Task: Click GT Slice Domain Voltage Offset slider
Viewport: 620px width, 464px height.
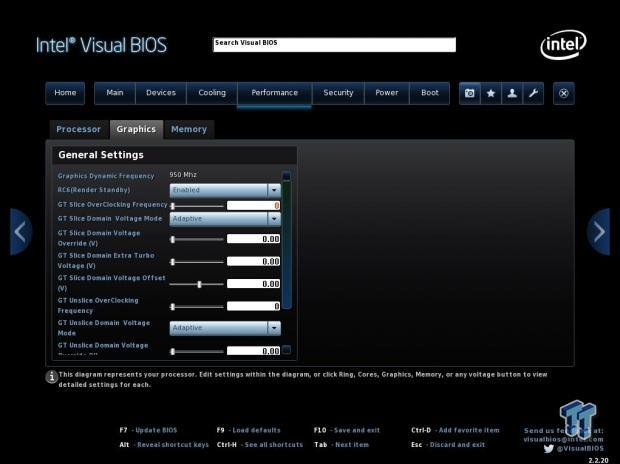Action: [x=197, y=284]
